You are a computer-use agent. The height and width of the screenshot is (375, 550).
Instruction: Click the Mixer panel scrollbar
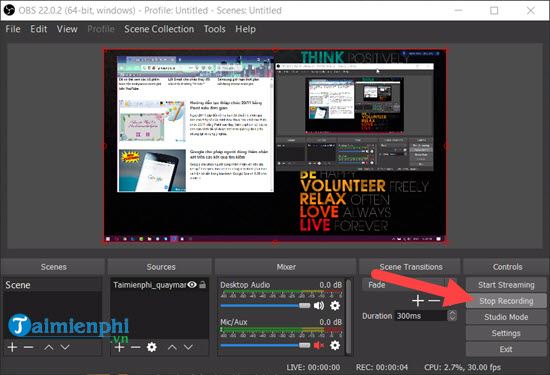(x=348, y=316)
